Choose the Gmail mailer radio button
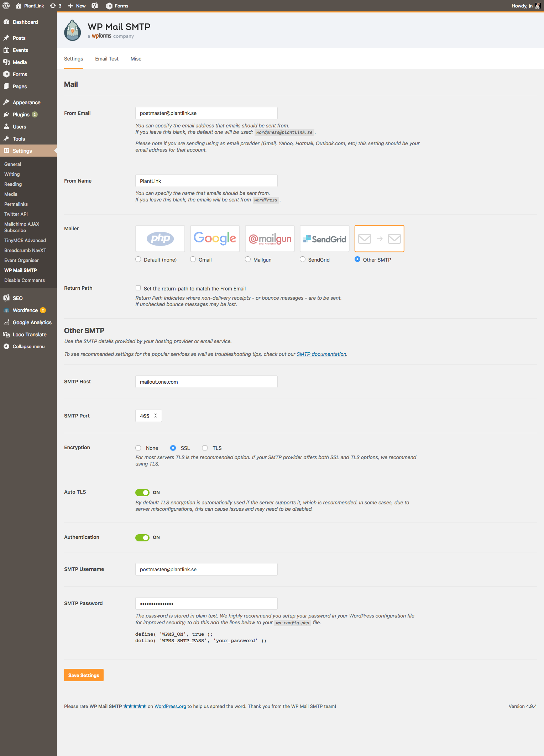Viewport: 544px width, 756px height. [193, 259]
